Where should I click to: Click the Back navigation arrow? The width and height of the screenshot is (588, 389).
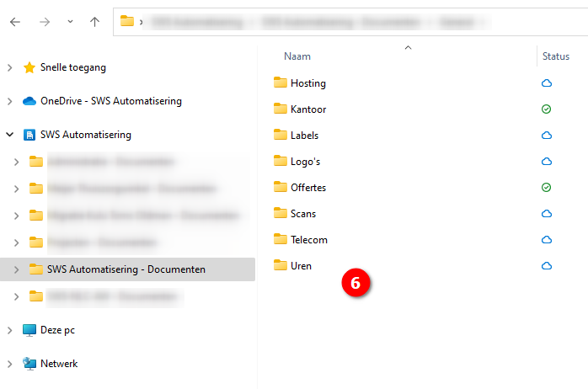(x=15, y=22)
